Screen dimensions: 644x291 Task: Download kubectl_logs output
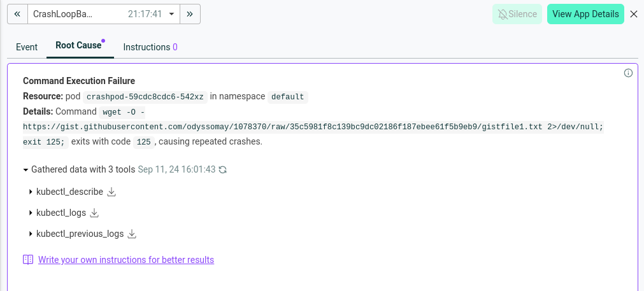click(94, 213)
